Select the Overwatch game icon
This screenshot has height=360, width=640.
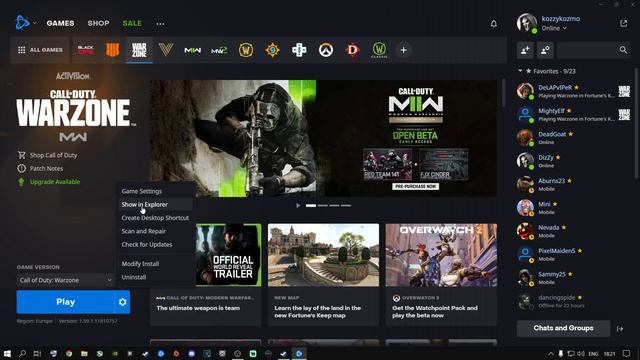(326, 50)
